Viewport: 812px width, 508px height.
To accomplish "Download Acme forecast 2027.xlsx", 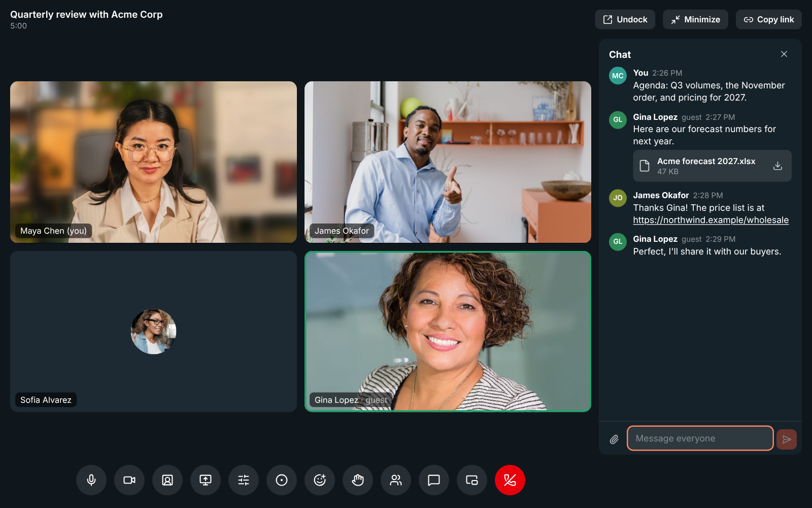I will pyautogui.click(x=777, y=166).
